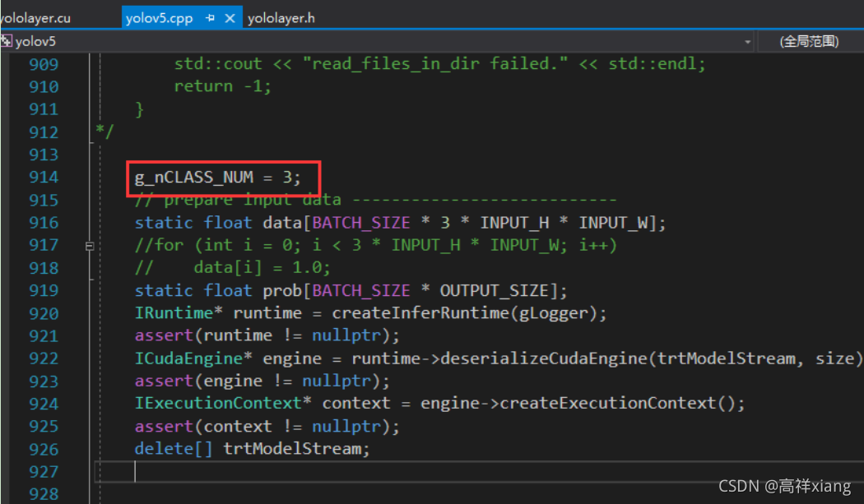This screenshot has height=504, width=864.
Task: Select the yolov5.cpp tab
Action: (160, 18)
